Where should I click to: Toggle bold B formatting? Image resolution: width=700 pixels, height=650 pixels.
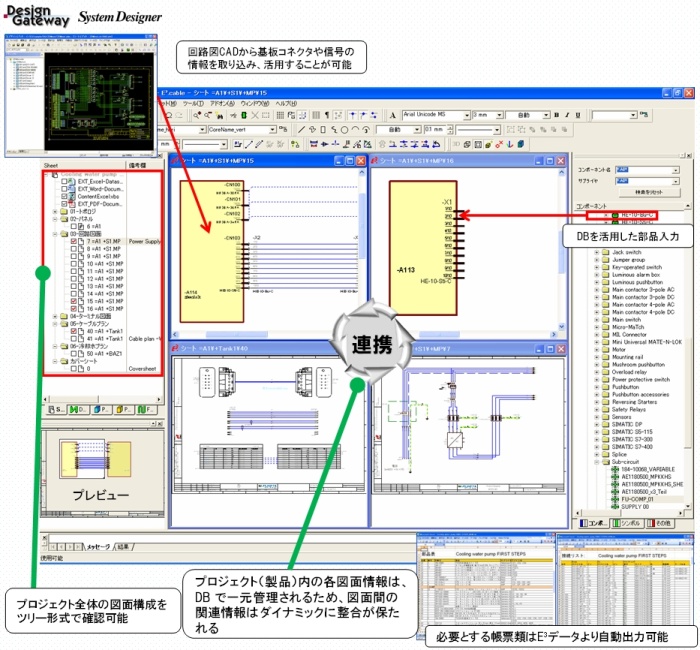tap(557, 115)
